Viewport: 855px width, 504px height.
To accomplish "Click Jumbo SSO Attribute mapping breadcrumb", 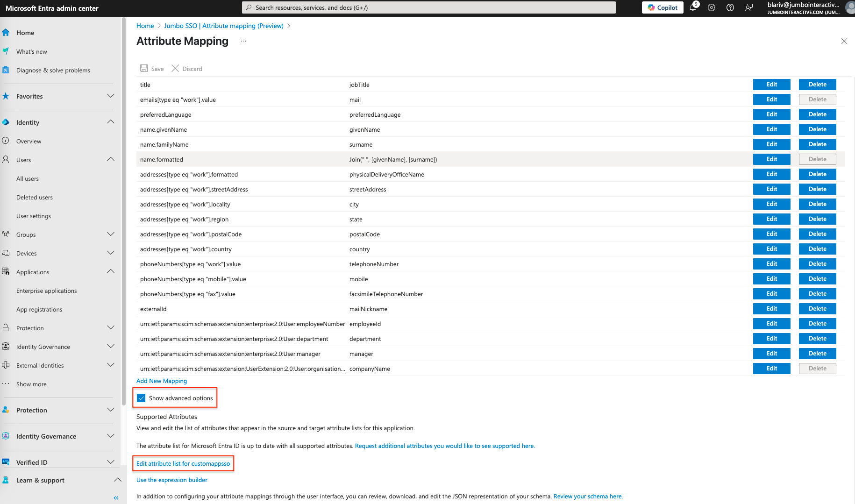I will coord(223,26).
